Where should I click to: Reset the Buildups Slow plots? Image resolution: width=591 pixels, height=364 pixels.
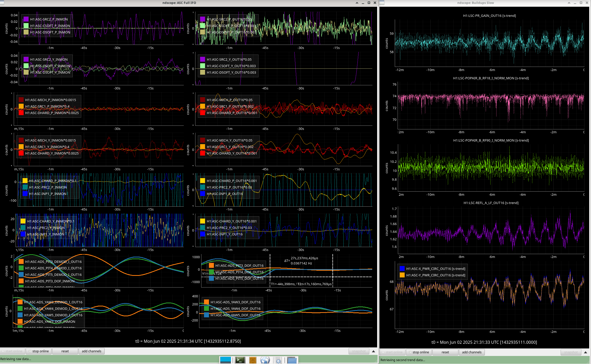coord(445,352)
